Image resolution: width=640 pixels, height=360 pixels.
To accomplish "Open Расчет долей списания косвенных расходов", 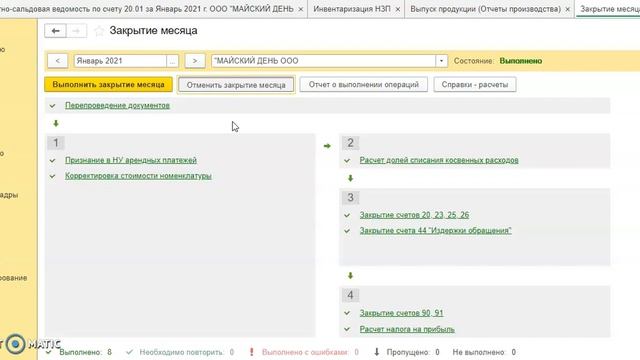I will click(439, 160).
